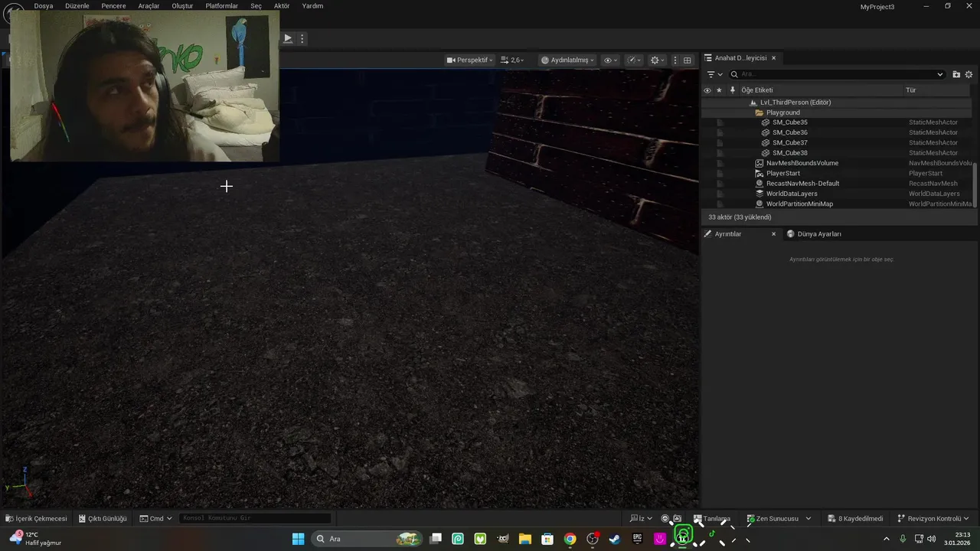
Task: Open the Aktör menu
Action: [282, 6]
